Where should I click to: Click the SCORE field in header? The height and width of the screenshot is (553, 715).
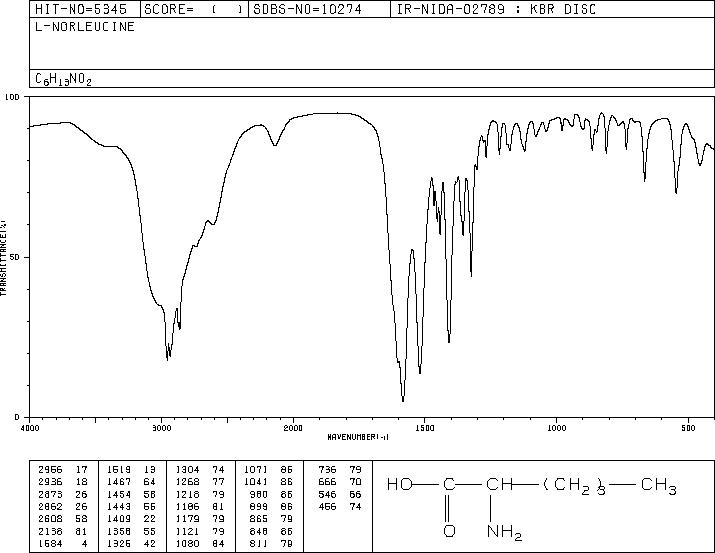193,9
